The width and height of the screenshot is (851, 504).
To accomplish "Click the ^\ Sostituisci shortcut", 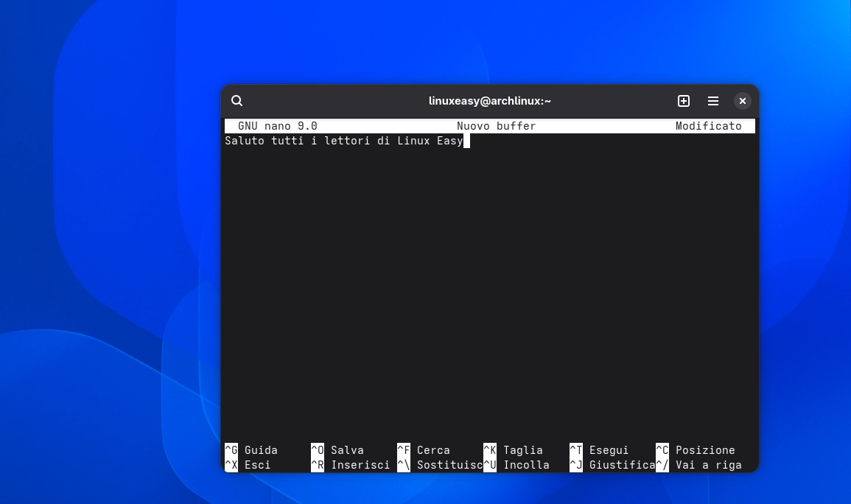I will pyautogui.click(x=440, y=465).
